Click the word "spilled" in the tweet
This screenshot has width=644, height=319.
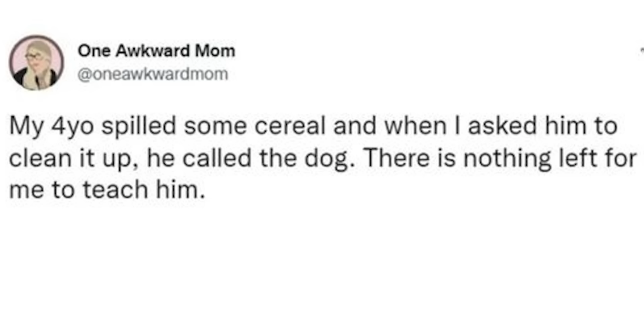pyautogui.click(x=139, y=126)
